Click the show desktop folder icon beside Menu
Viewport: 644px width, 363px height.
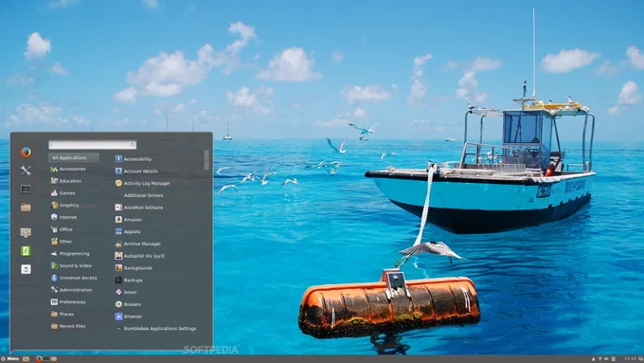pyautogui.click(x=26, y=359)
